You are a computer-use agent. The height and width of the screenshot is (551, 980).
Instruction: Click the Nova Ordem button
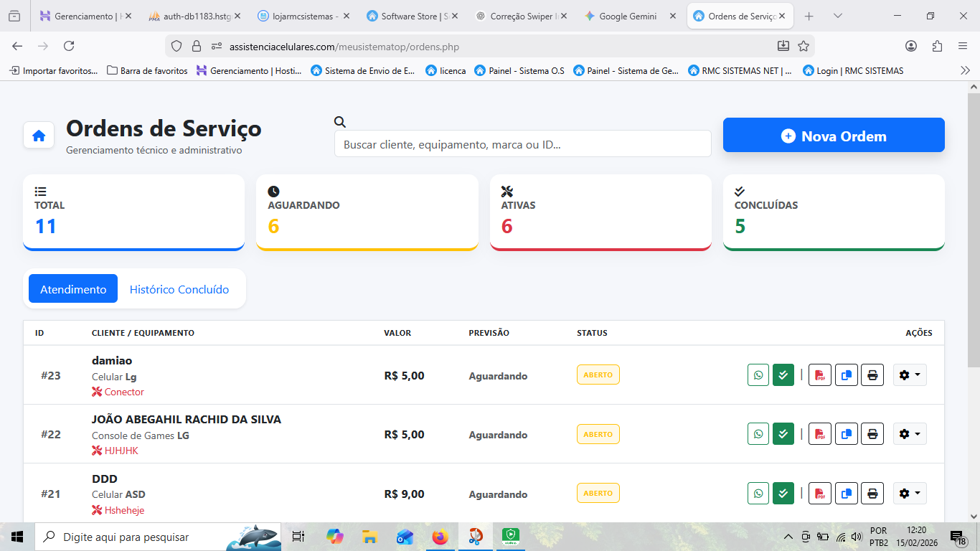point(834,136)
